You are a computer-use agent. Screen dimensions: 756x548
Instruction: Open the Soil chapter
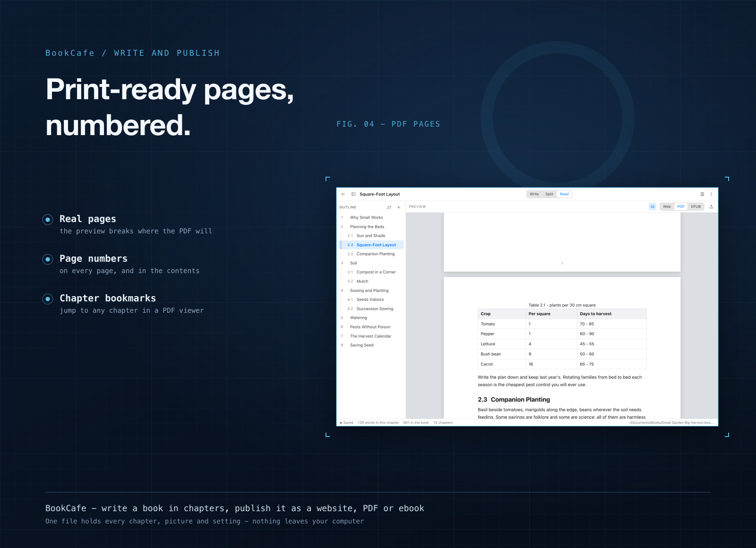pos(371,263)
